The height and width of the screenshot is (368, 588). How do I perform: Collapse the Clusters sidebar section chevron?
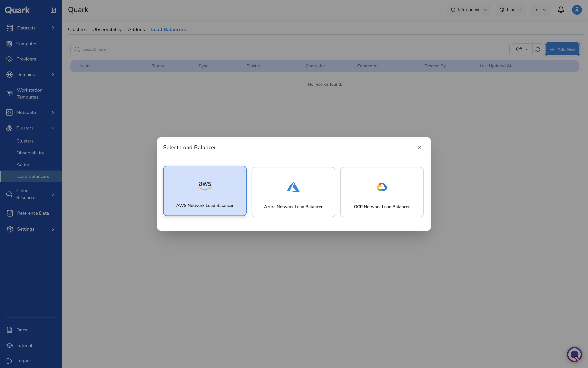[x=53, y=128]
